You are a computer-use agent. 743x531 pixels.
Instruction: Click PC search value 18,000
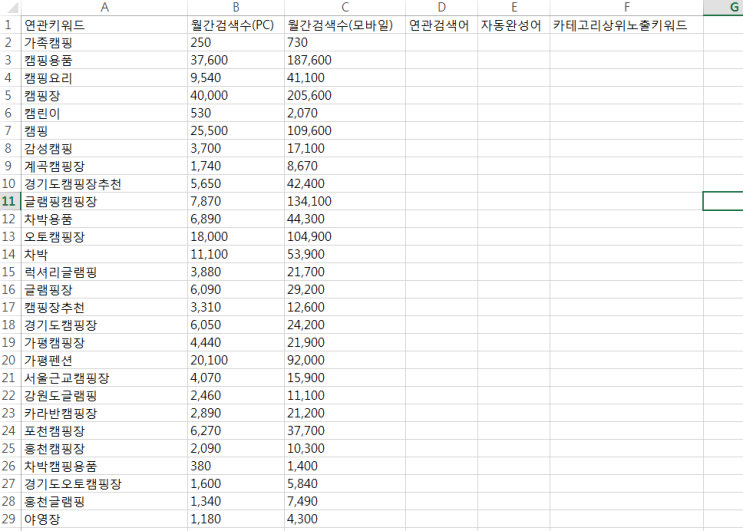236,236
